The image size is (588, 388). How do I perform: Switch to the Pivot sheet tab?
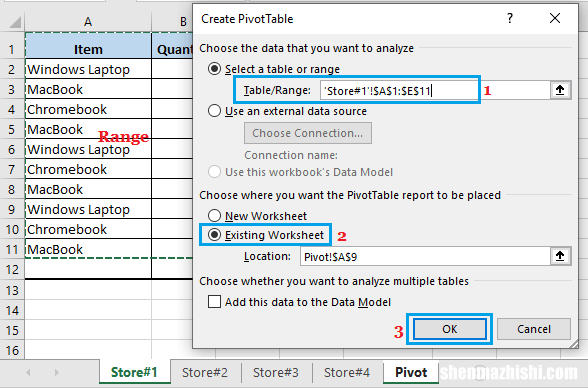pyautogui.click(x=411, y=372)
